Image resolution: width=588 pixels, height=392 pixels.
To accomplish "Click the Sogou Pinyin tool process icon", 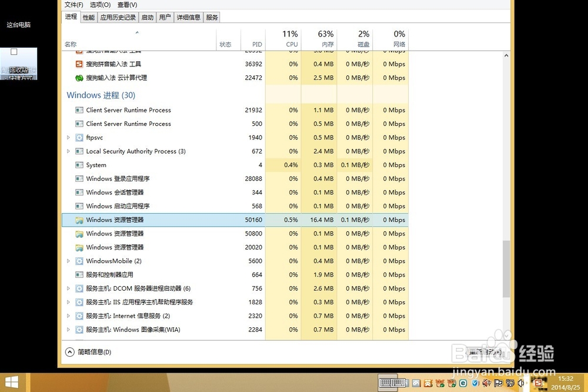I will coord(79,64).
